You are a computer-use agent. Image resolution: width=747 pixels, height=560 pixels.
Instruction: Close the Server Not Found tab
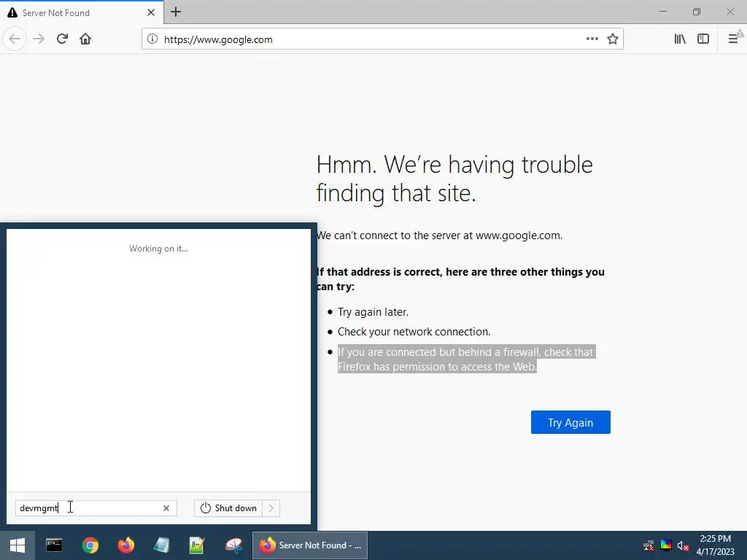click(x=151, y=12)
